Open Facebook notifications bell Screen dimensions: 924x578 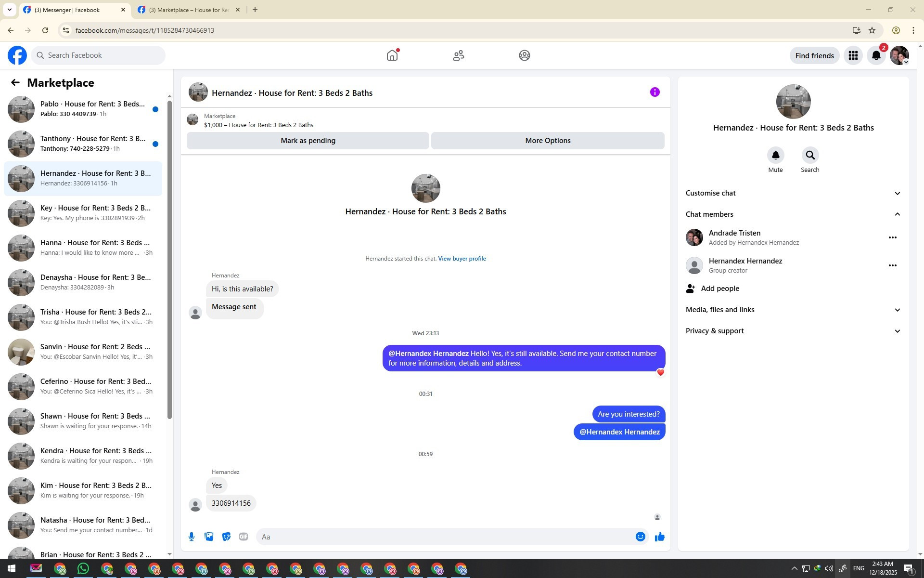[x=876, y=55]
